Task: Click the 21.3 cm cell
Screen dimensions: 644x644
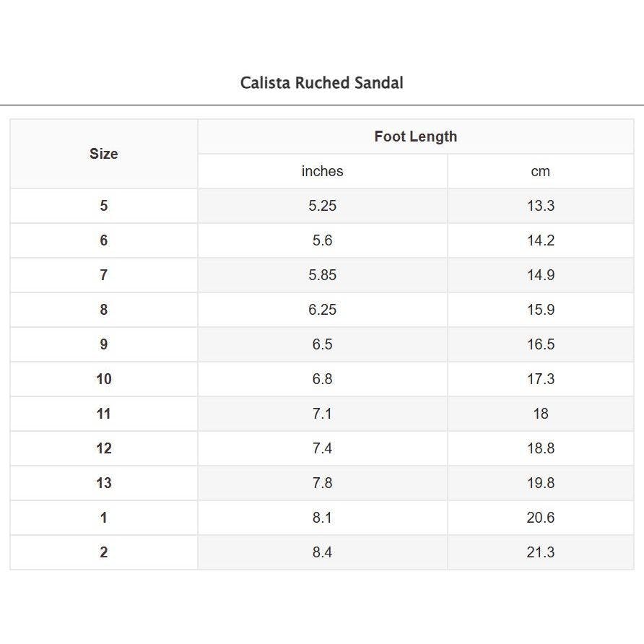Action: click(x=541, y=552)
